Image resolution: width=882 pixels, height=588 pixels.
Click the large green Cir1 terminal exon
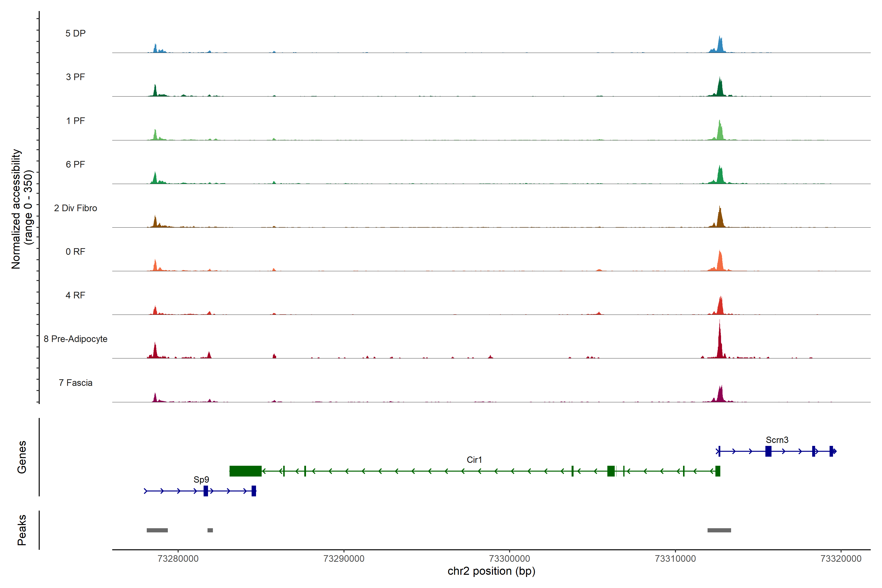pos(245,471)
